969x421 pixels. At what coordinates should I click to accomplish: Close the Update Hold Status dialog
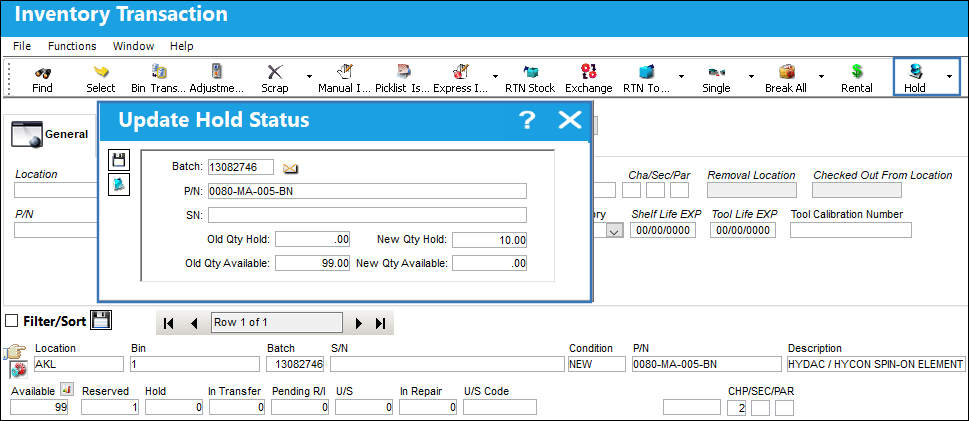(570, 120)
